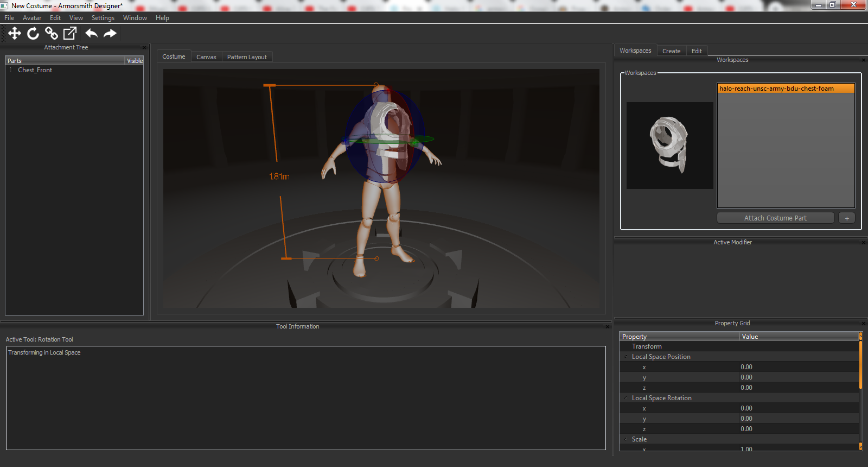The width and height of the screenshot is (868, 467).
Task: Switch to the Pattern Layout tab
Action: [x=247, y=57]
